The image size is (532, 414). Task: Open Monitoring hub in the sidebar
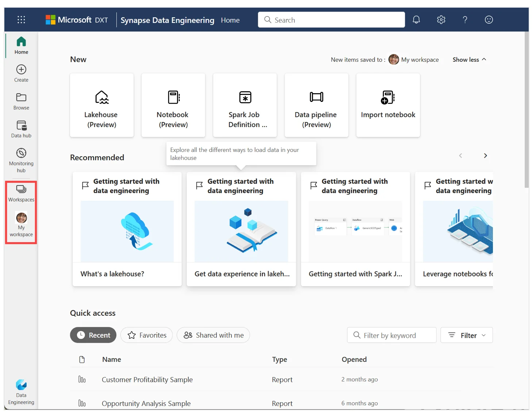[x=21, y=160]
